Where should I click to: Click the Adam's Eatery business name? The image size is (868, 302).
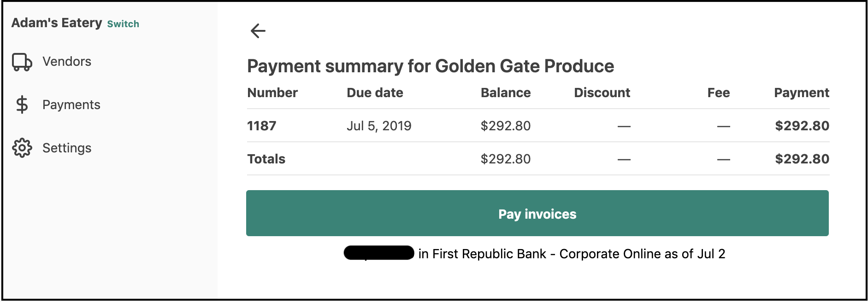57,23
